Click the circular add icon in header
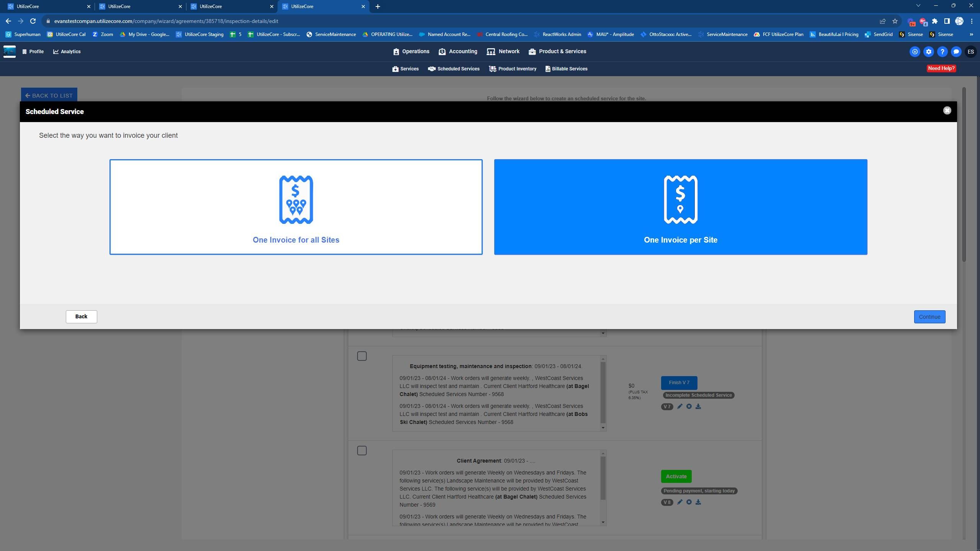The width and height of the screenshot is (980, 551). click(x=915, y=52)
